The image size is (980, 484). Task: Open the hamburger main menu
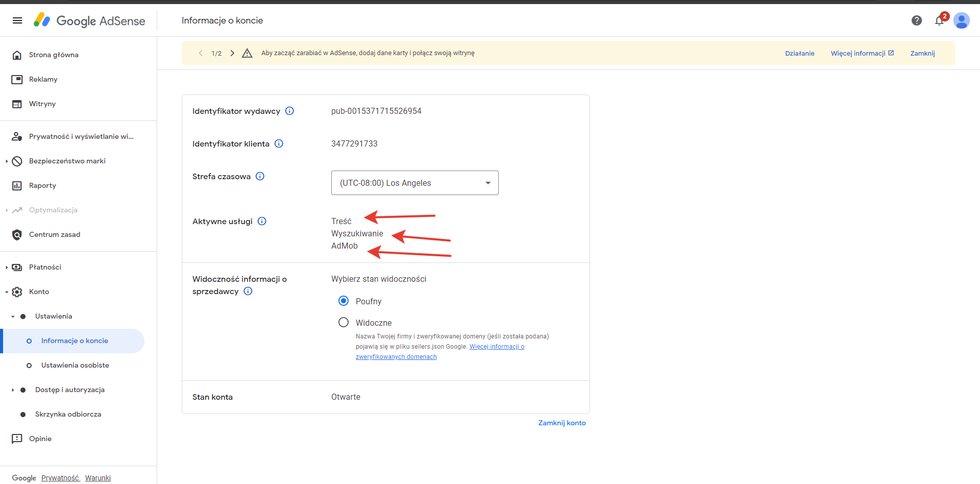pyautogui.click(x=17, y=20)
